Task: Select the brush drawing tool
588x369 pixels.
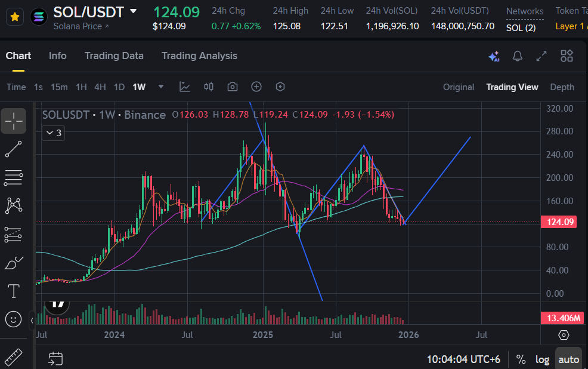Action: tap(14, 263)
